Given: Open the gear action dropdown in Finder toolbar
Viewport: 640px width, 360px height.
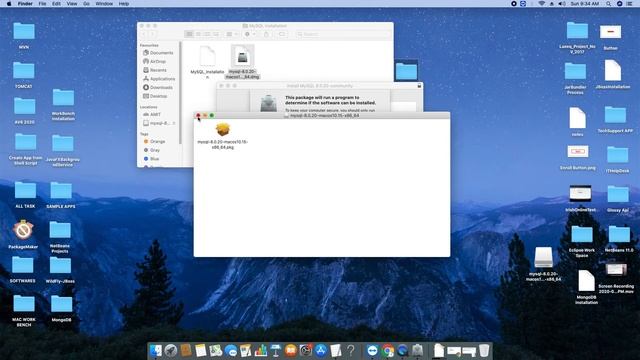Looking at the screenshot, I should [x=249, y=34].
